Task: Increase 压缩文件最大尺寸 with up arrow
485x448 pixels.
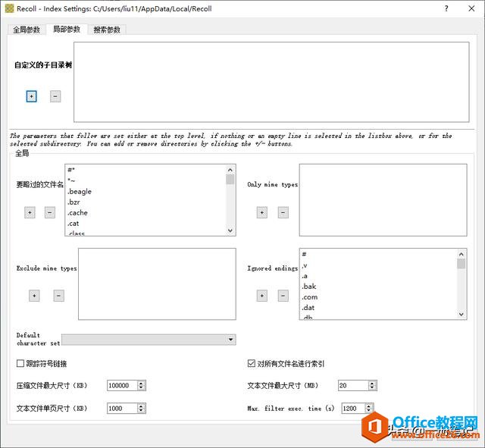Action: pyautogui.click(x=142, y=383)
